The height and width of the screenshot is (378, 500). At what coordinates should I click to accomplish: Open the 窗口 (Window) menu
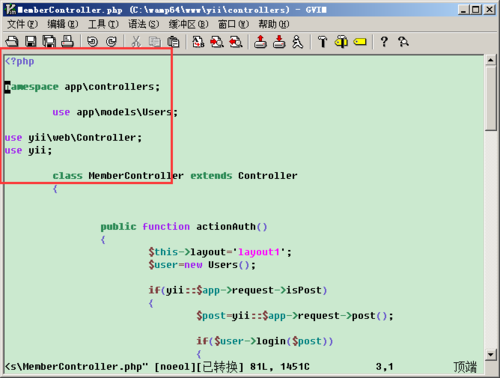tap(233, 24)
